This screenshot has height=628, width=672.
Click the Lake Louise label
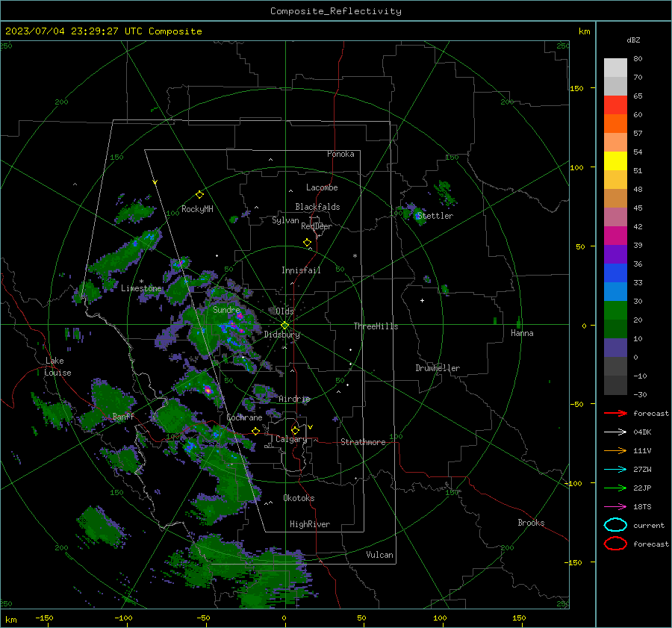point(57,367)
